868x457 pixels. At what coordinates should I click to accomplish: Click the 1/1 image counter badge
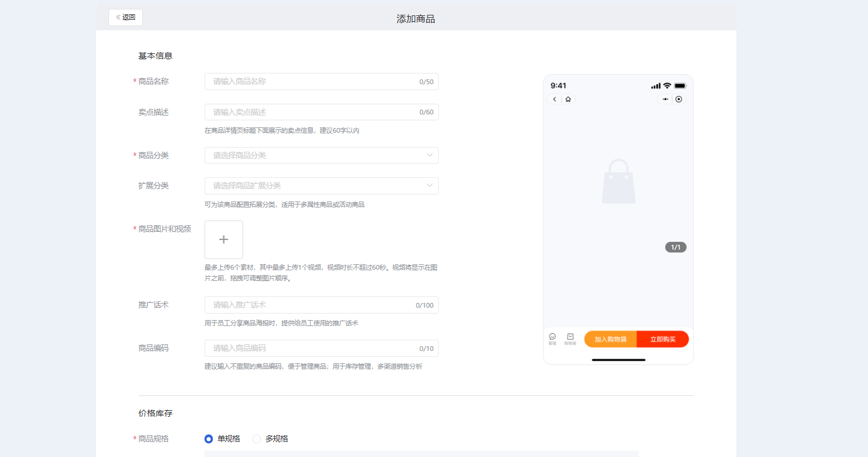[x=676, y=247]
